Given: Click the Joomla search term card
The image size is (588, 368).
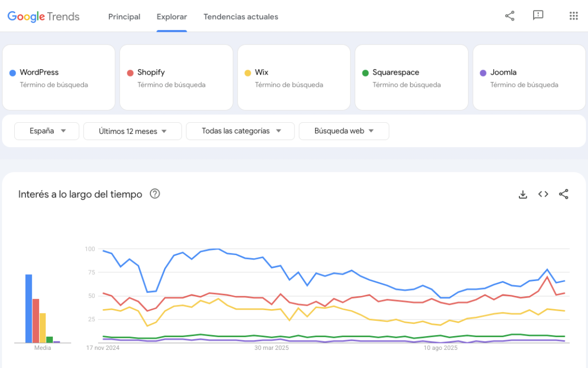Looking at the screenshot, I should coord(529,78).
